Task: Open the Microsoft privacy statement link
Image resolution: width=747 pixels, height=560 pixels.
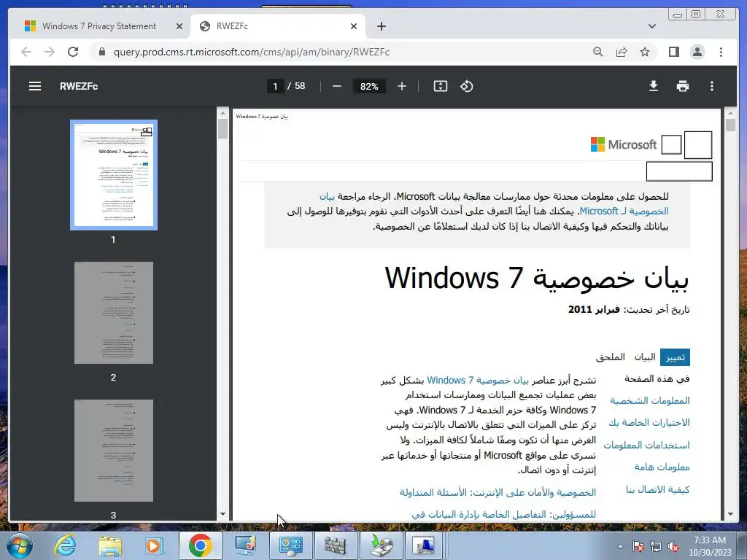Action: pos(624,211)
